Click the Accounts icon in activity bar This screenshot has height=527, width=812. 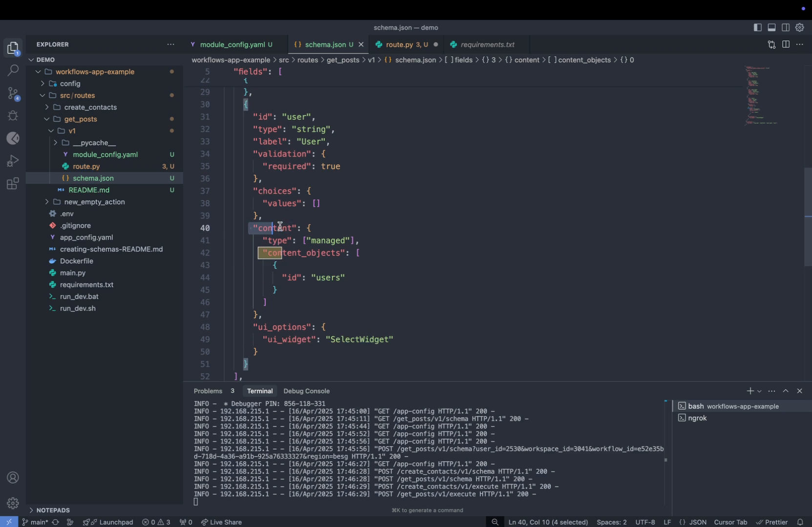13,478
